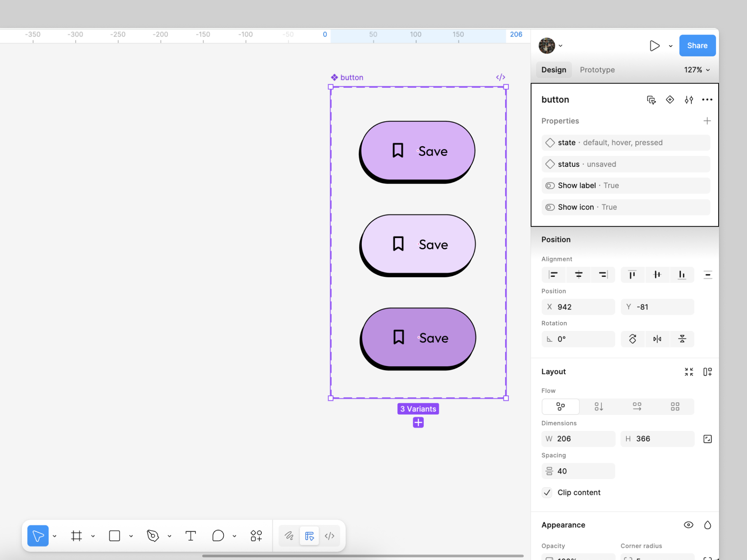
Task: Open the user avatar menu chevron
Action: coord(561,46)
